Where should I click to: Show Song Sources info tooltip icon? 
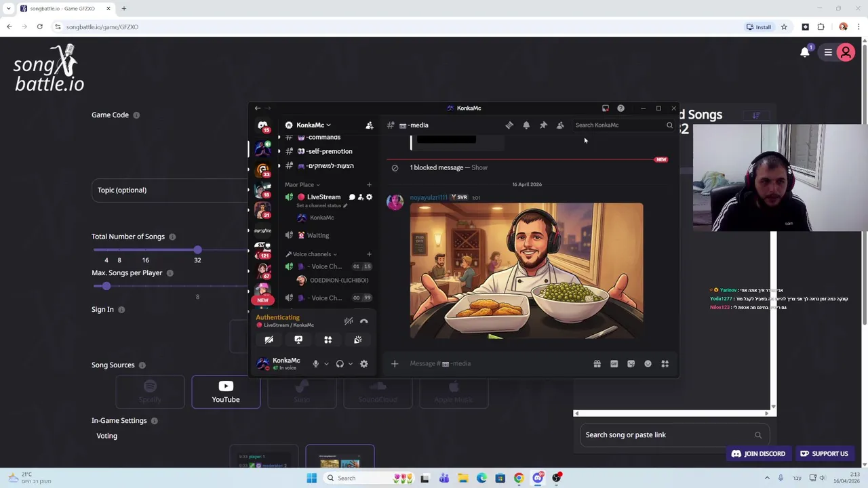coord(142,365)
